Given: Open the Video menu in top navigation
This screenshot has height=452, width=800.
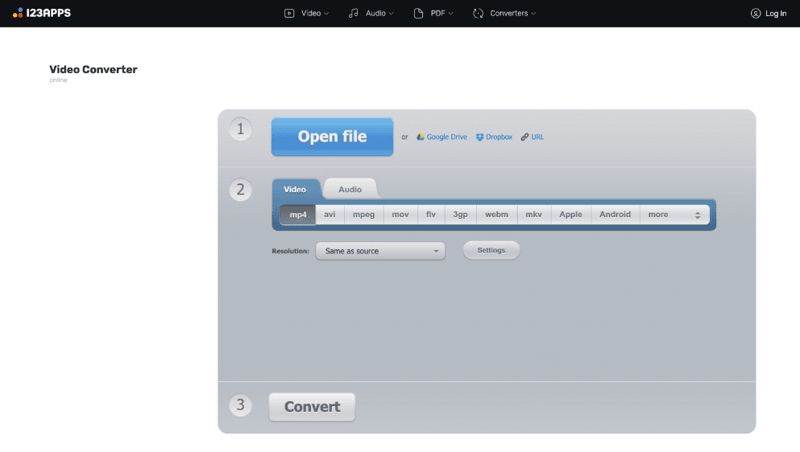Looking at the screenshot, I should [x=306, y=13].
